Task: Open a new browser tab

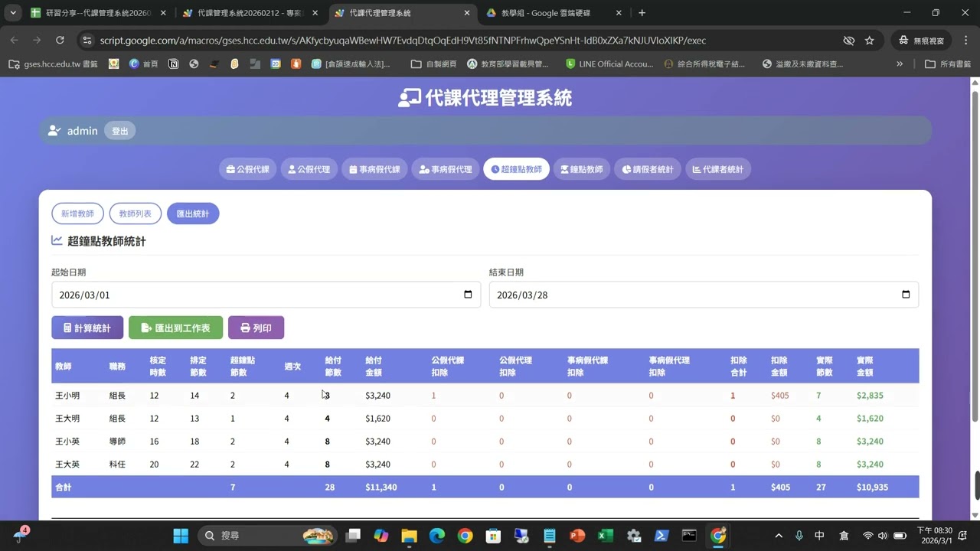Action: pyautogui.click(x=642, y=13)
